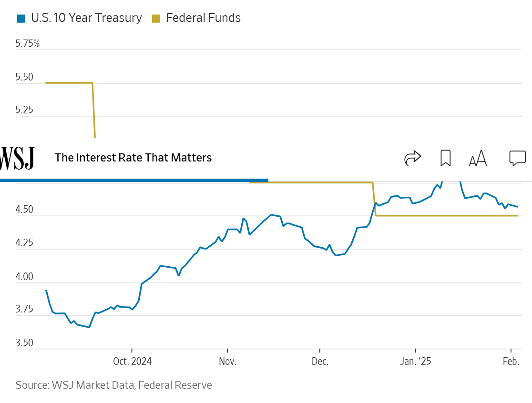The image size is (532, 403).
Task: Click the Jan. '25 axis label
Action: (x=416, y=362)
